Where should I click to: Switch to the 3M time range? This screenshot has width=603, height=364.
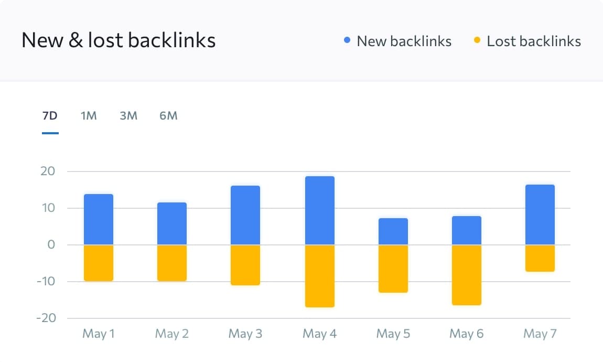[x=128, y=116]
